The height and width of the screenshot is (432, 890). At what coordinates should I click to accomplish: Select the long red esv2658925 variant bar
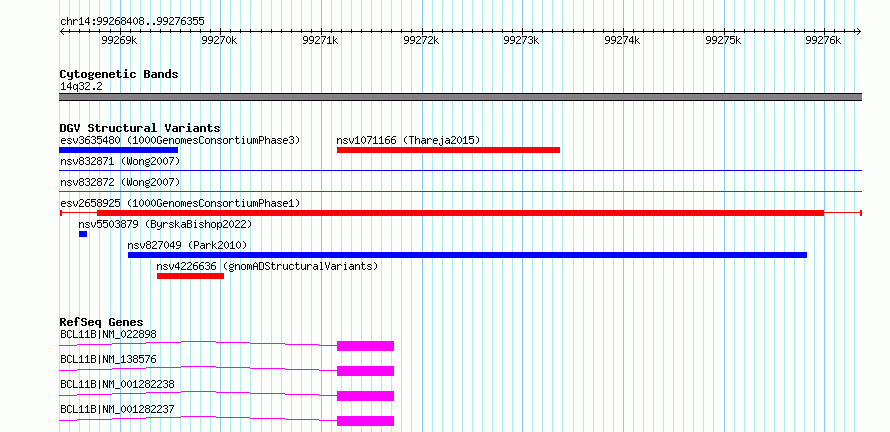coord(460,213)
